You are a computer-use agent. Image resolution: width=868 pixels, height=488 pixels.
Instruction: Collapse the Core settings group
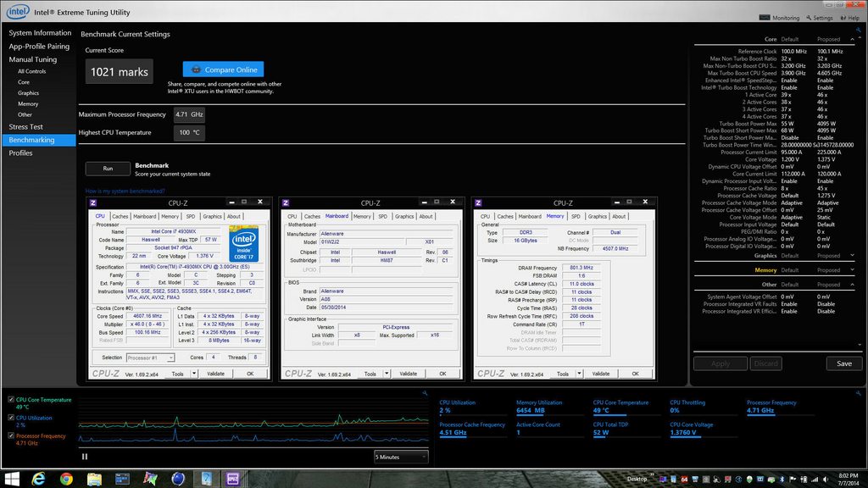pos(852,39)
